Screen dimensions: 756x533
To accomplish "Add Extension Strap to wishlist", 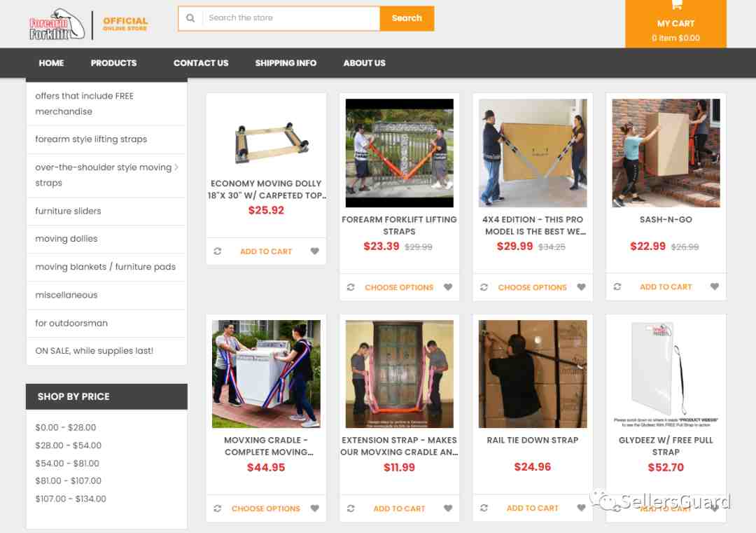I will 448,508.
